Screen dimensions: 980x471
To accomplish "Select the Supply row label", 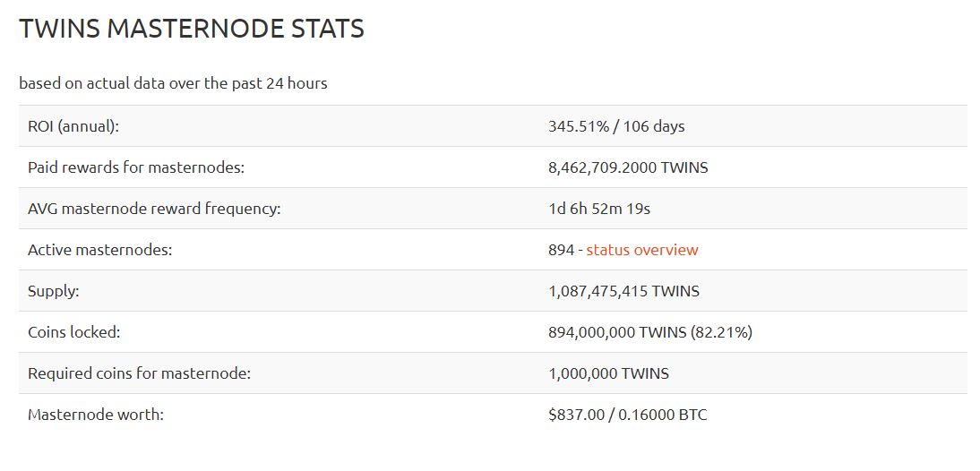I will pos(53,291).
